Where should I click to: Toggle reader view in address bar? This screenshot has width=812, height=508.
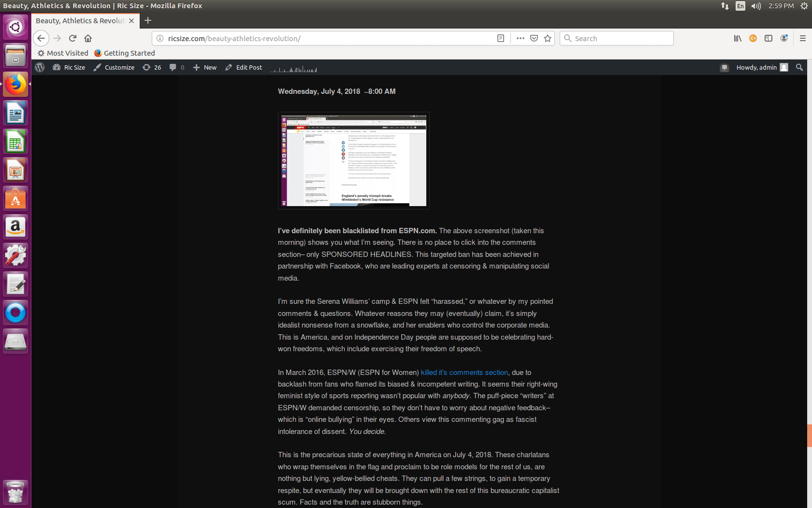501,38
